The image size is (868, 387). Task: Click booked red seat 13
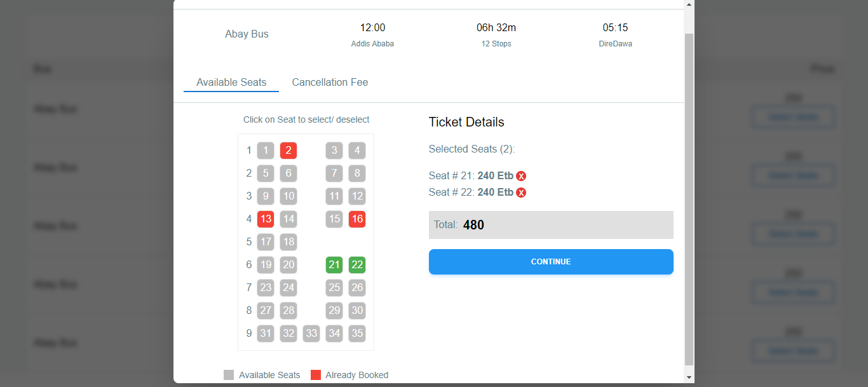click(x=266, y=219)
